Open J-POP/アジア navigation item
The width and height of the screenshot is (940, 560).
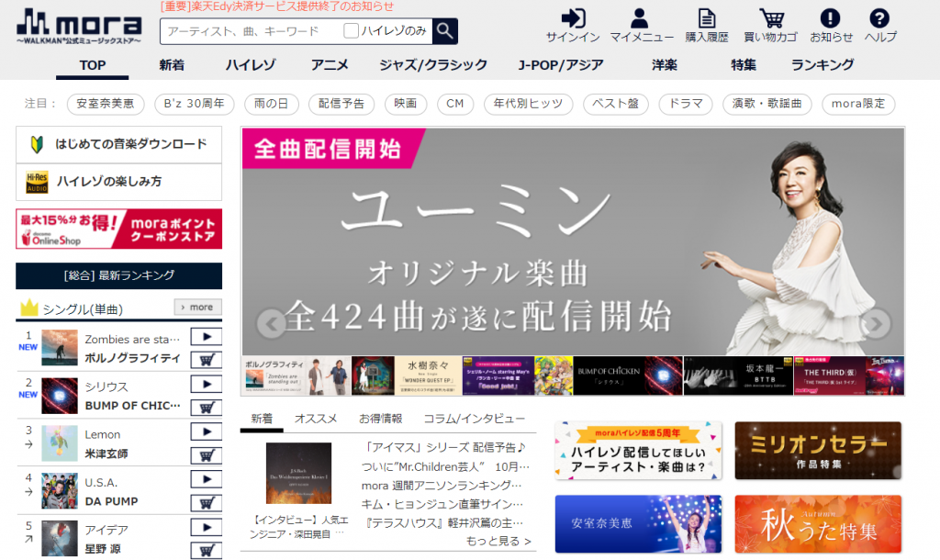pos(561,65)
